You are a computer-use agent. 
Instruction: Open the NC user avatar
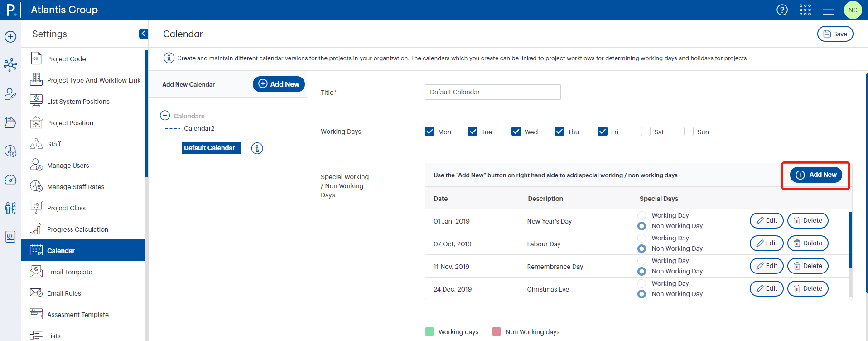coord(853,10)
